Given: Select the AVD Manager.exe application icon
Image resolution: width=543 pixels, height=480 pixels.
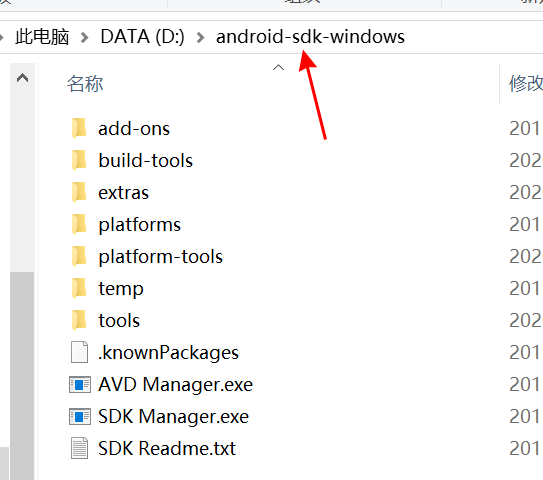Looking at the screenshot, I should click(80, 384).
